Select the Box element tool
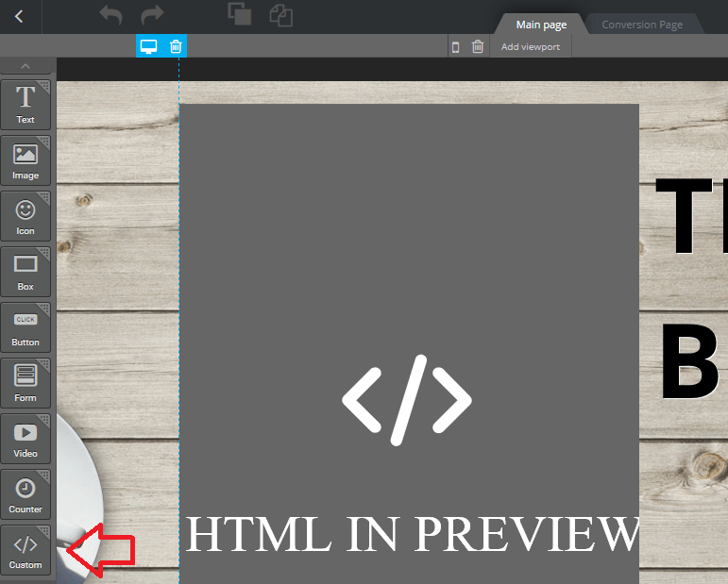728x584 pixels. [25, 272]
